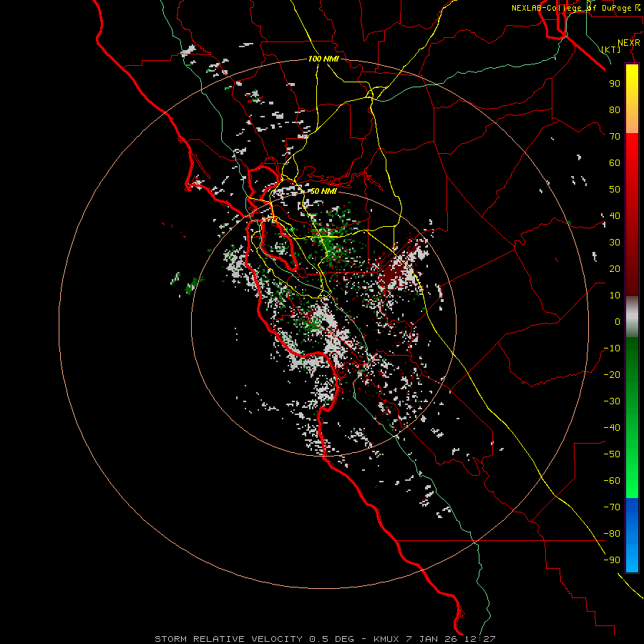The width and height of the screenshot is (644, 644).
Task: Click the -80 scale label
Action: point(612,534)
